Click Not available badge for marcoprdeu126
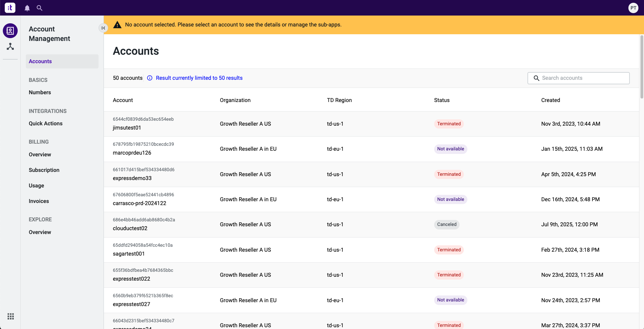 451,149
